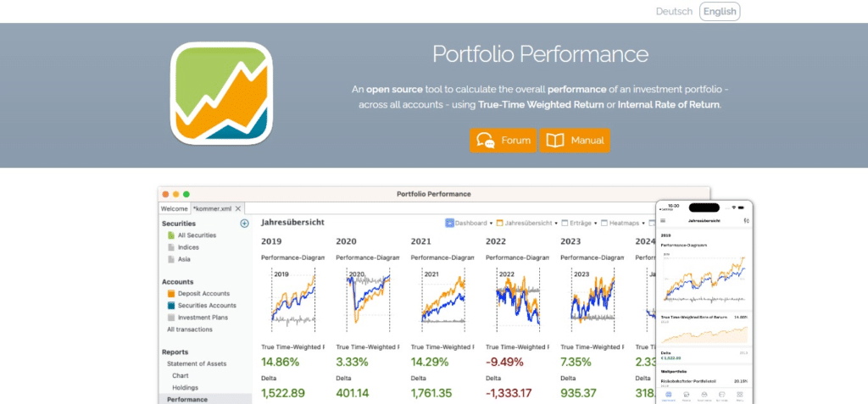This screenshot has width=868, height=404.
Task: Open All transactions in sidebar
Action: [191, 329]
